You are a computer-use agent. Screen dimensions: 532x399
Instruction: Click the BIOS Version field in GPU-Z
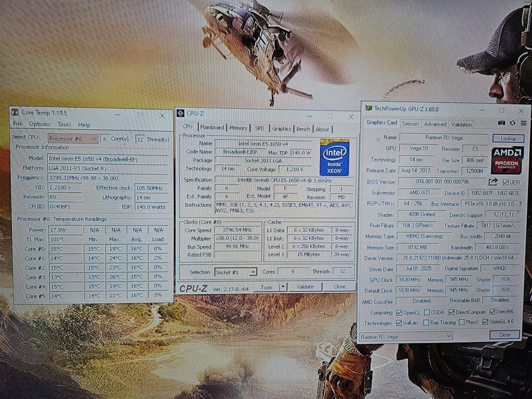tap(442, 181)
